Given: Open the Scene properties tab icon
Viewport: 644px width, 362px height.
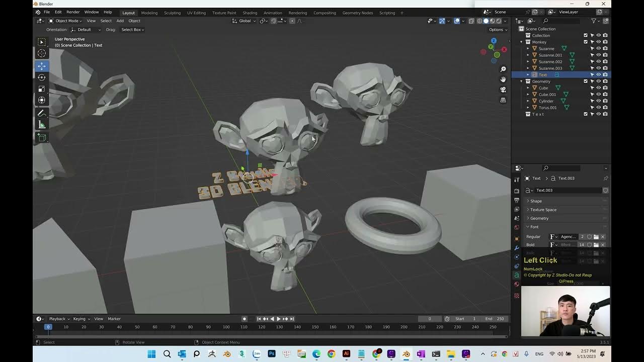Looking at the screenshot, I should click(x=517, y=218).
